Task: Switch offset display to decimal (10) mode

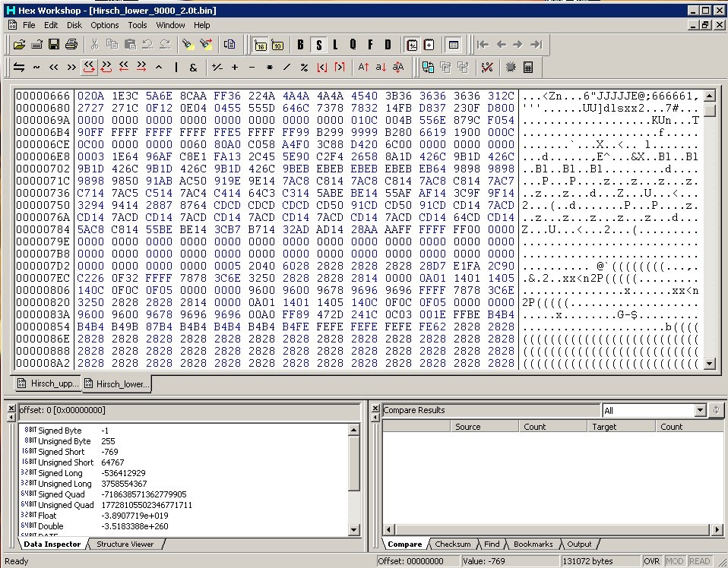Action: pyautogui.click(x=277, y=45)
